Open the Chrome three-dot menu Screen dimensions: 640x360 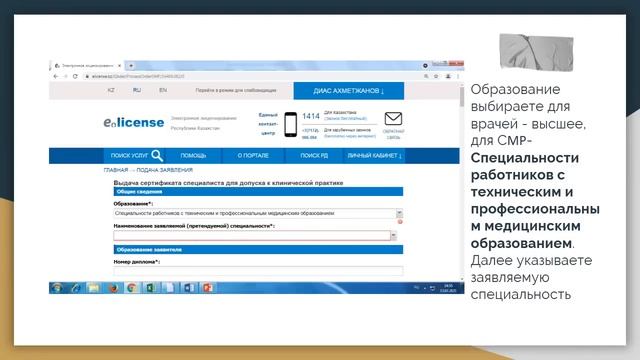coord(458,76)
